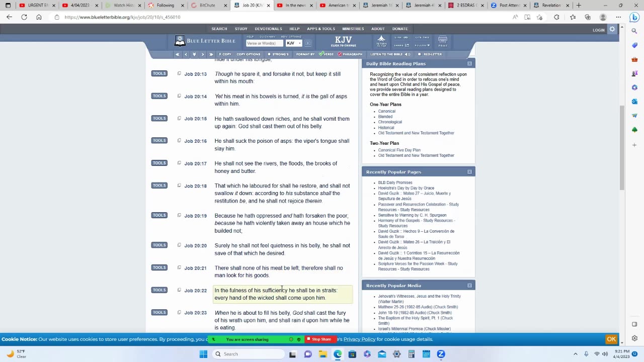Go to last chapter double-right arrow

tap(211, 54)
